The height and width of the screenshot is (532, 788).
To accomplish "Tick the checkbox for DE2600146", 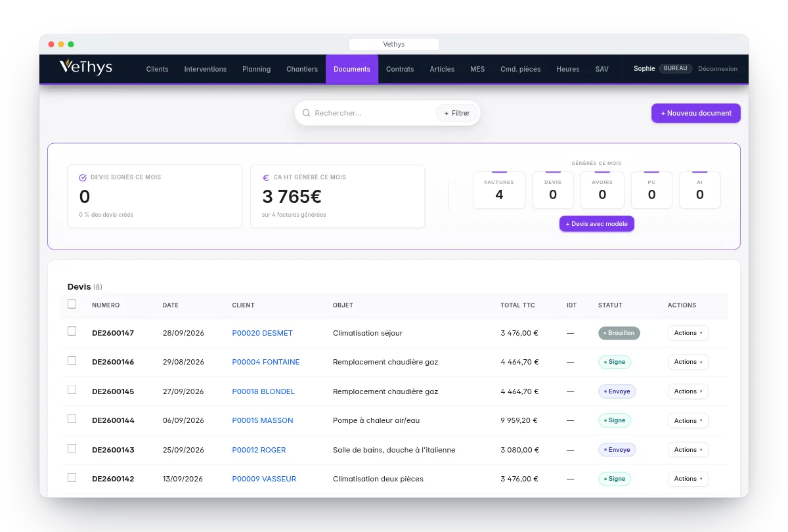I will (x=72, y=361).
